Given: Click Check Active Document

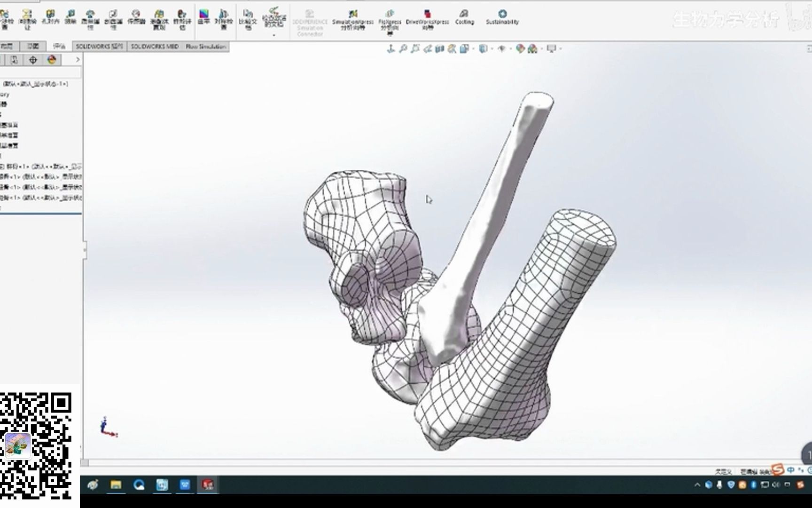Looking at the screenshot, I should 274,17.
